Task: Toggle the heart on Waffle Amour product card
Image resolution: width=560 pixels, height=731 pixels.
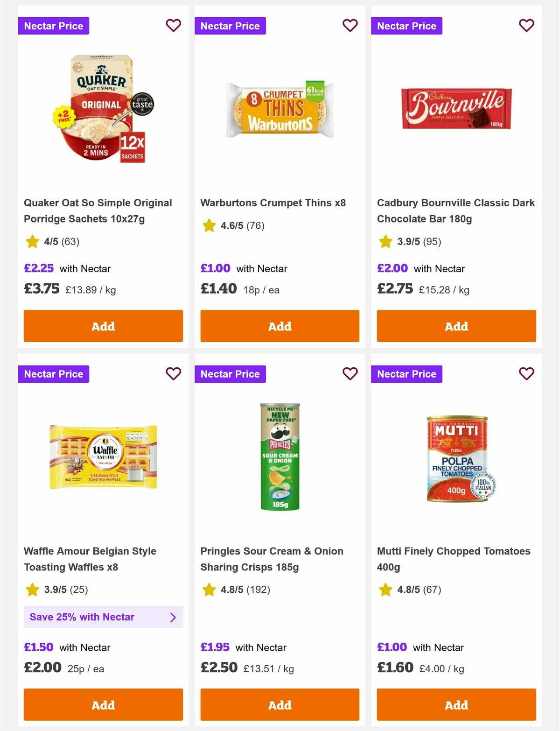Action: coord(173,373)
